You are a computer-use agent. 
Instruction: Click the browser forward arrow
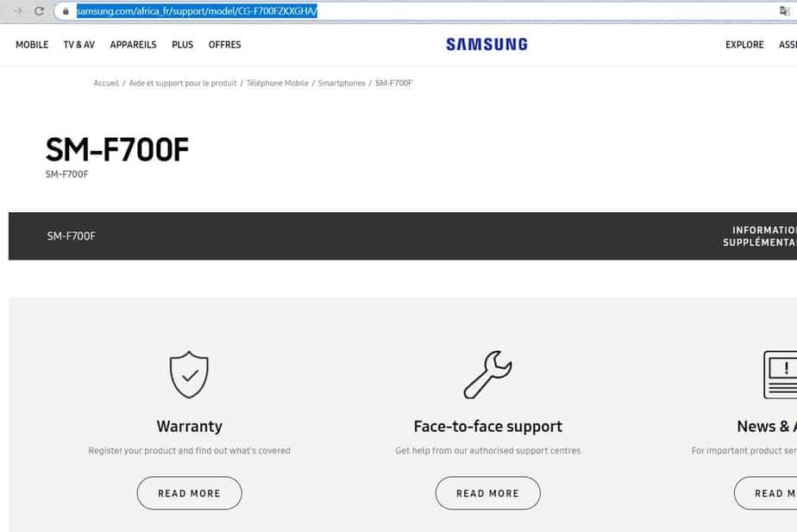(17, 11)
